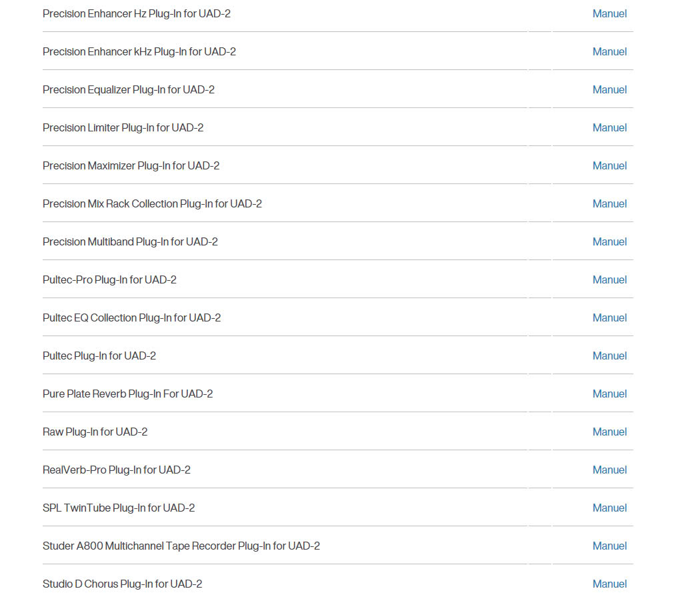
Task: Open the Precision Limiter Manuel link
Action: (x=609, y=127)
